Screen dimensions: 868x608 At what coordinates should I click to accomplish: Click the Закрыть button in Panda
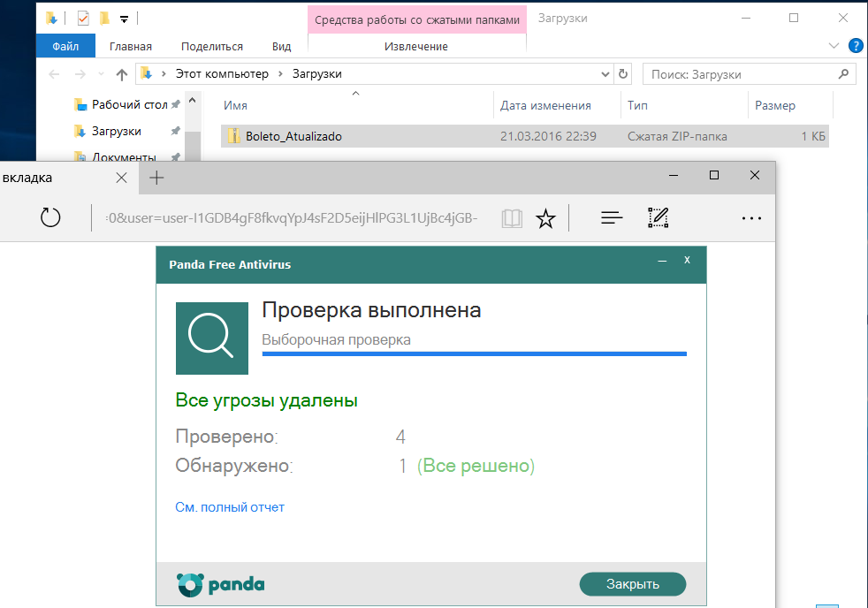(x=633, y=584)
